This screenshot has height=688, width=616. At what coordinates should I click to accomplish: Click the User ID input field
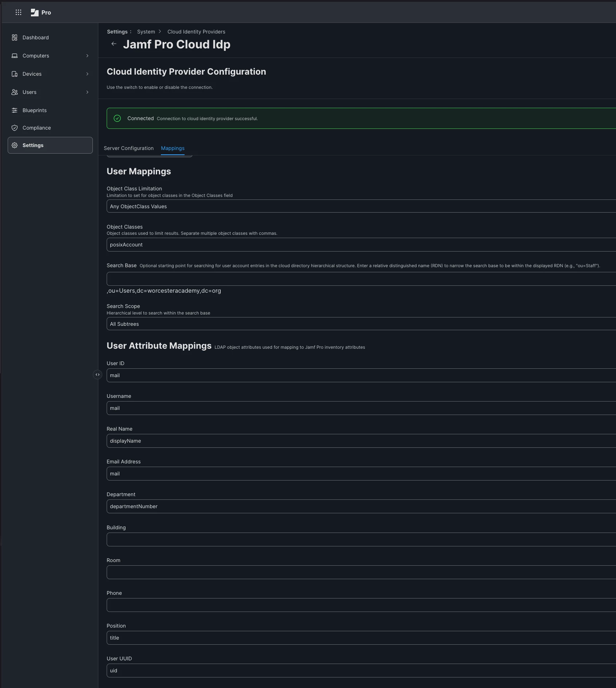coord(361,375)
